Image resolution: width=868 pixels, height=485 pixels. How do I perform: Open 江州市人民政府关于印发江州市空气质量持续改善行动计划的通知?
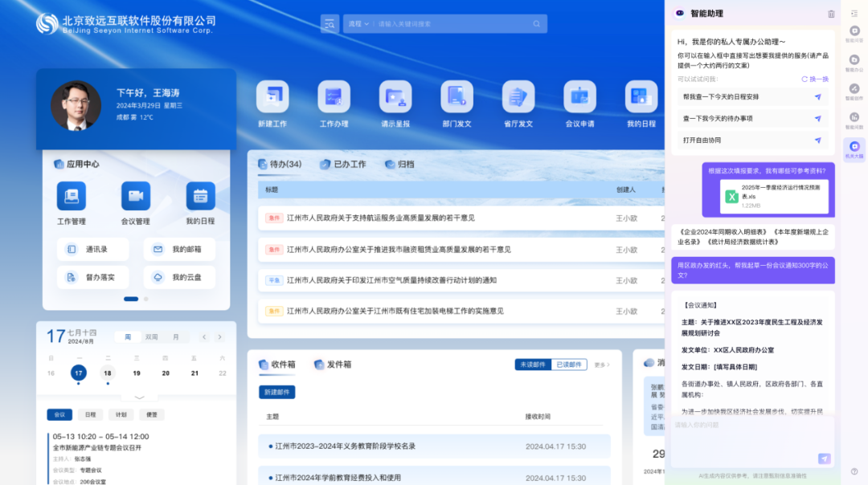391,280
